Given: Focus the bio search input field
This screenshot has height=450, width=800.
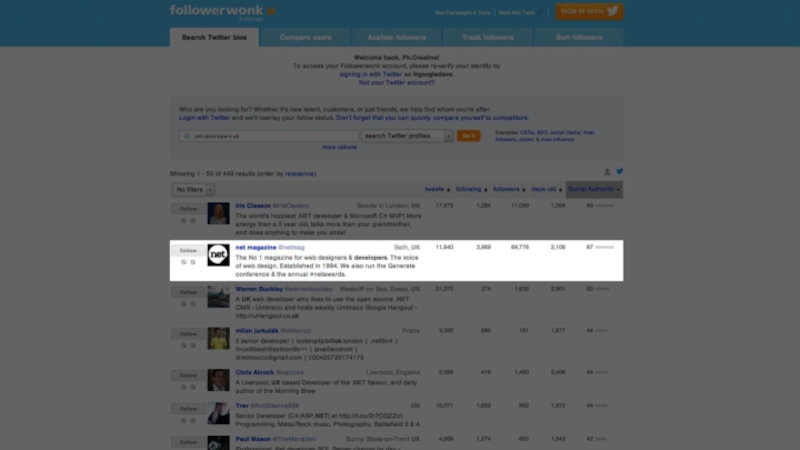Looking at the screenshot, I should [x=269, y=136].
